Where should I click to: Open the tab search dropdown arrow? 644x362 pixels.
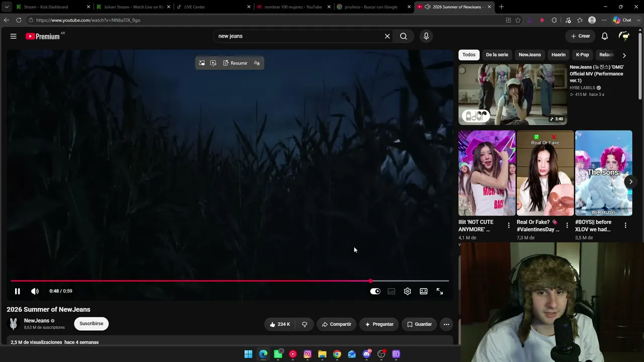6,7
